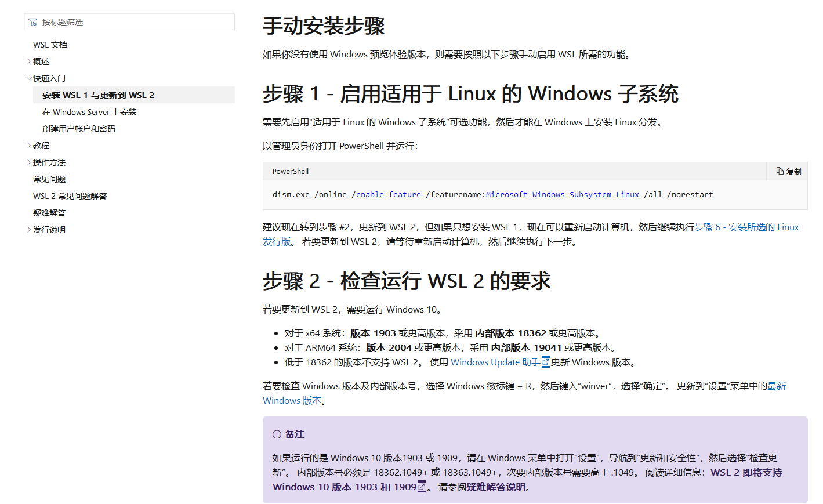Click the x64 系统 requirement bullet text
The width and height of the screenshot is (823, 504).
click(444, 333)
